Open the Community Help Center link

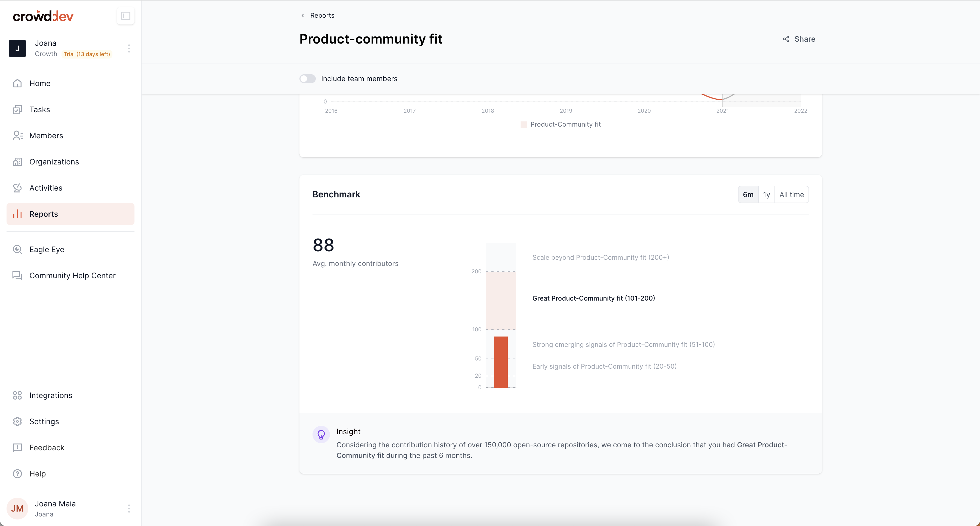(x=72, y=276)
